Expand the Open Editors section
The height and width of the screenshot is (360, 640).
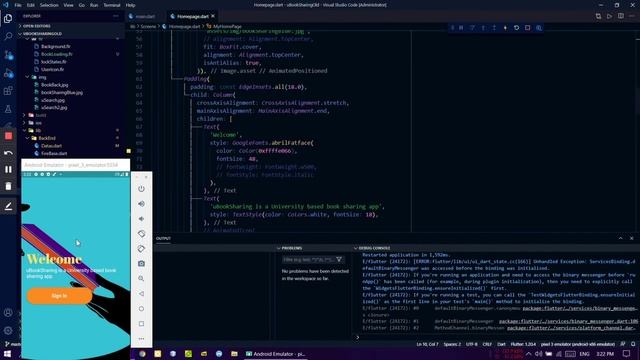point(37,26)
